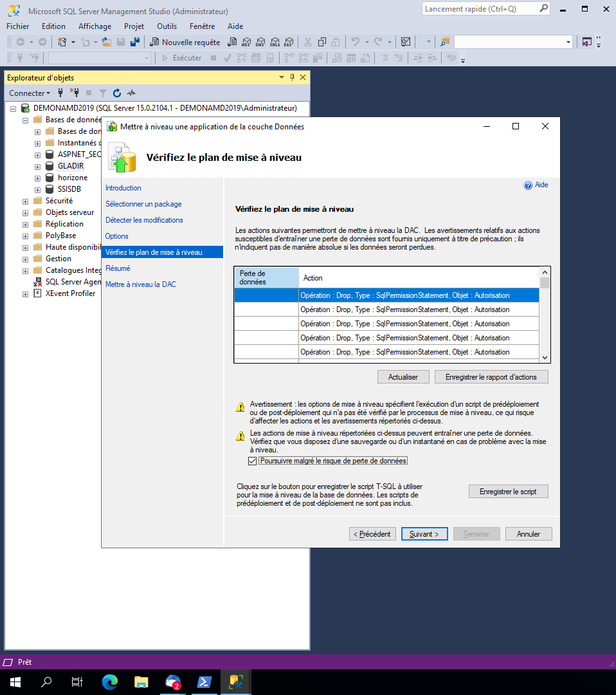Click the new project icon
Viewport: 616px width, 695px height.
62,42
